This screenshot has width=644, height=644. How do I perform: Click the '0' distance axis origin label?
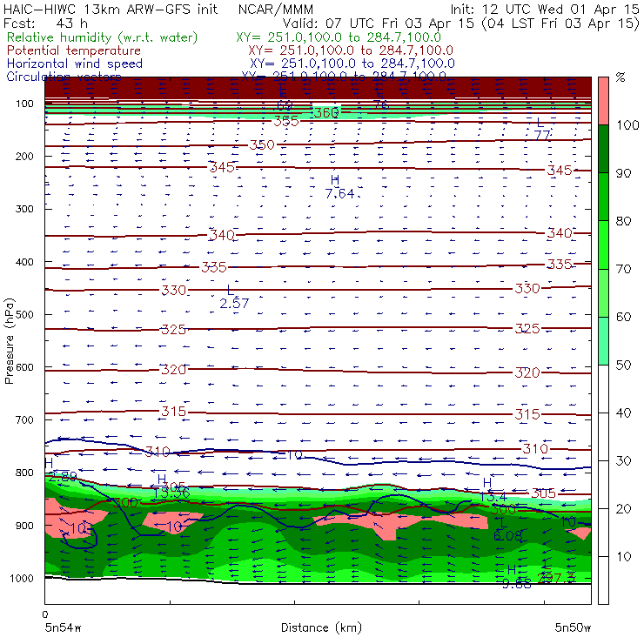click(45, 614)
